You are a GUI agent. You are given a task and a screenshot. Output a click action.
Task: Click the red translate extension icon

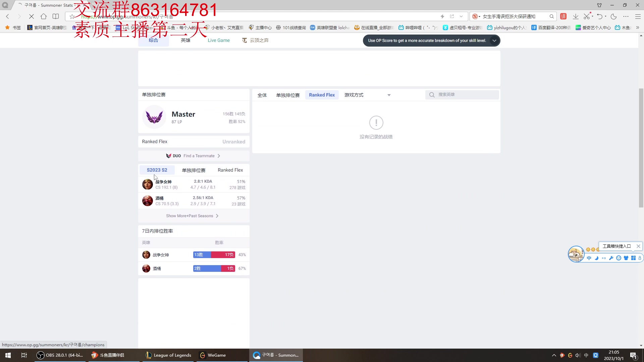click(563, 16)
